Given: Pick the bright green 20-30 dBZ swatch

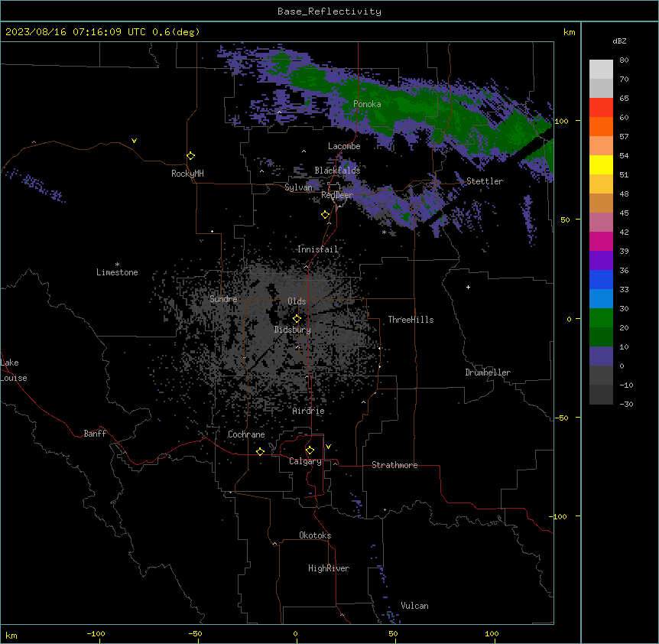Looking at the screenshot, I should click(x=601, y=318).
